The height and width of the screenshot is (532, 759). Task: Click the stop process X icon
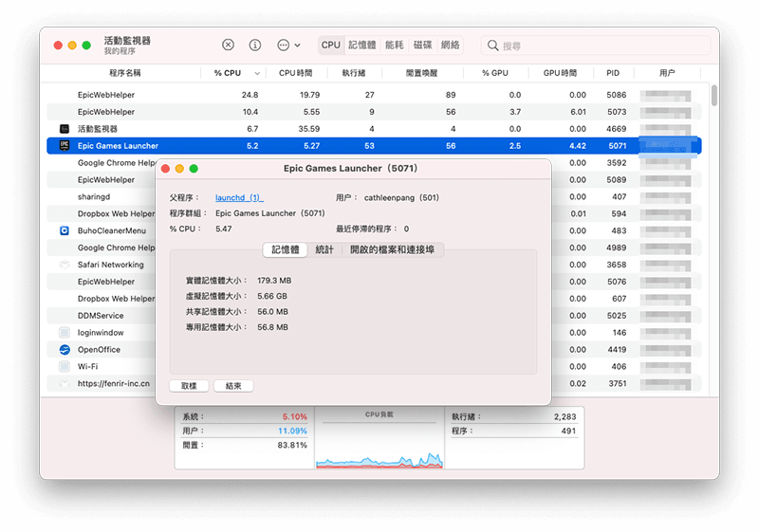228,45
